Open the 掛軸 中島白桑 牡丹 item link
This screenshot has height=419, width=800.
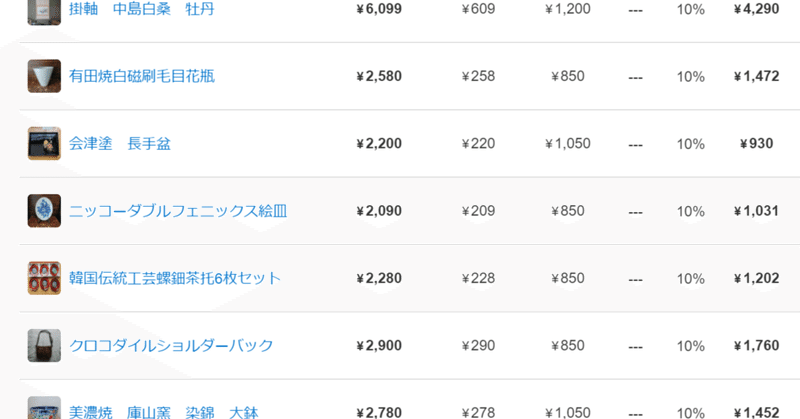(x=141, y=9)
